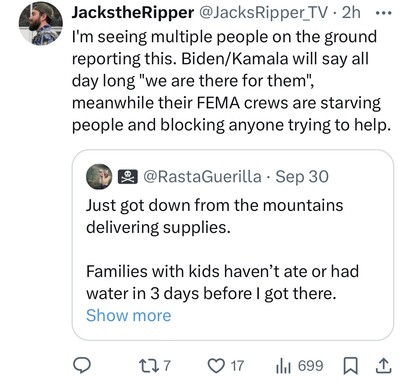The width and height of the screenshot is (413, 388).
Task: Click the pirate flag emoji icon
Action: click(x=128, y=177)
